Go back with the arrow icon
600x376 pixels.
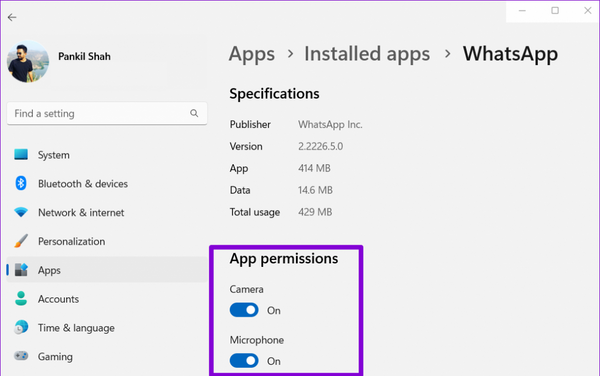point(12,17)
